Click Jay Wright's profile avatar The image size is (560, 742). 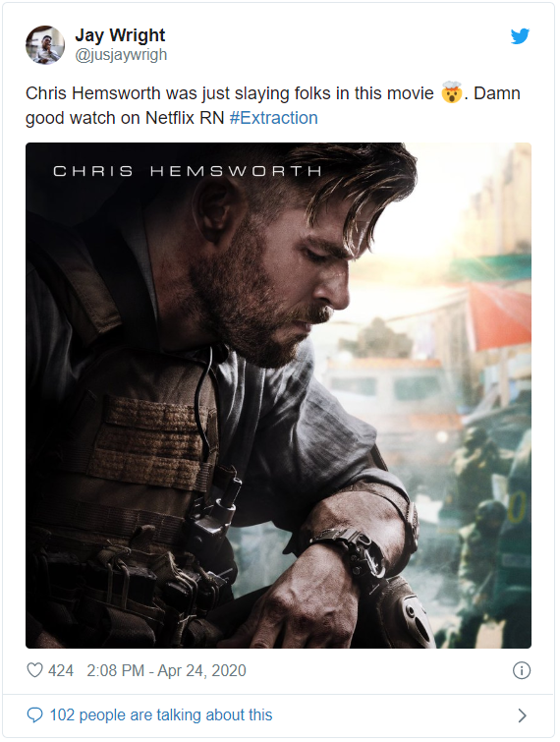point(45,45)
